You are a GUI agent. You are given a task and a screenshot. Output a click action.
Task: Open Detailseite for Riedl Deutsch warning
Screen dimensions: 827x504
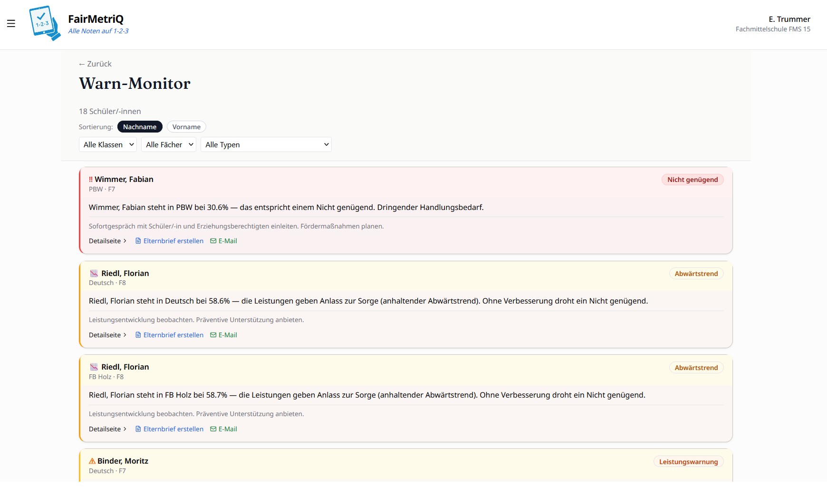(x=108, y=335)
